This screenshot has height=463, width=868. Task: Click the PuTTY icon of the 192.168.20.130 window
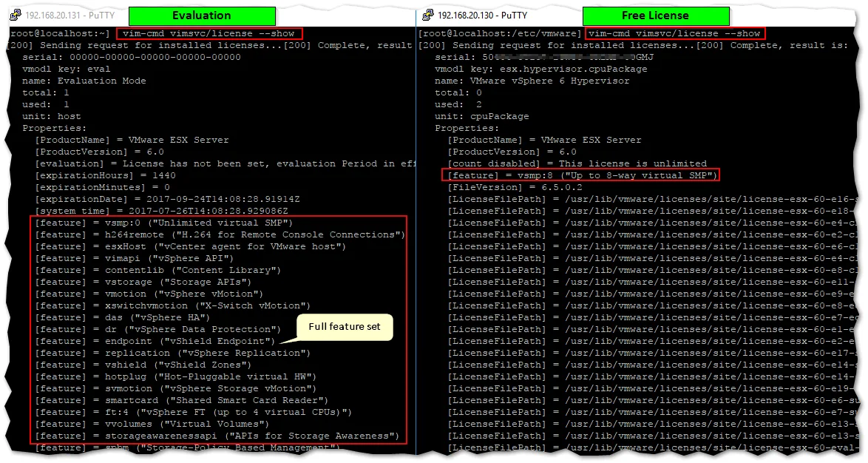[428, 15]
